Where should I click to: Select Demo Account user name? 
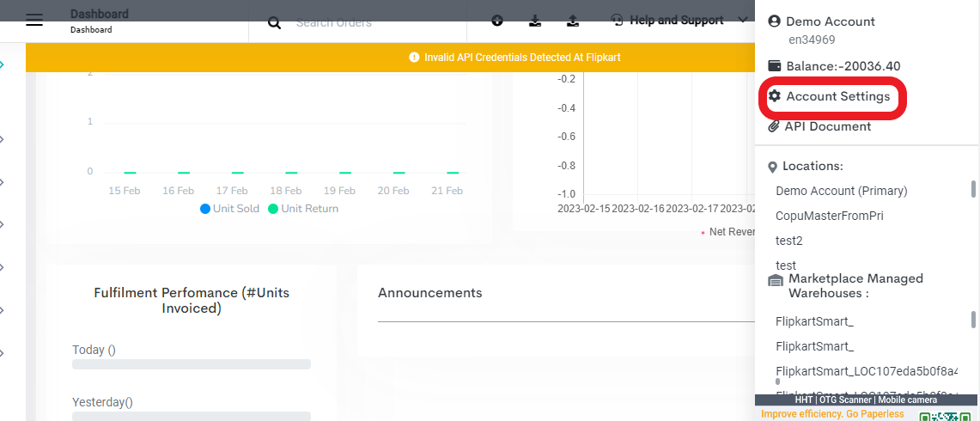(830, 21)
